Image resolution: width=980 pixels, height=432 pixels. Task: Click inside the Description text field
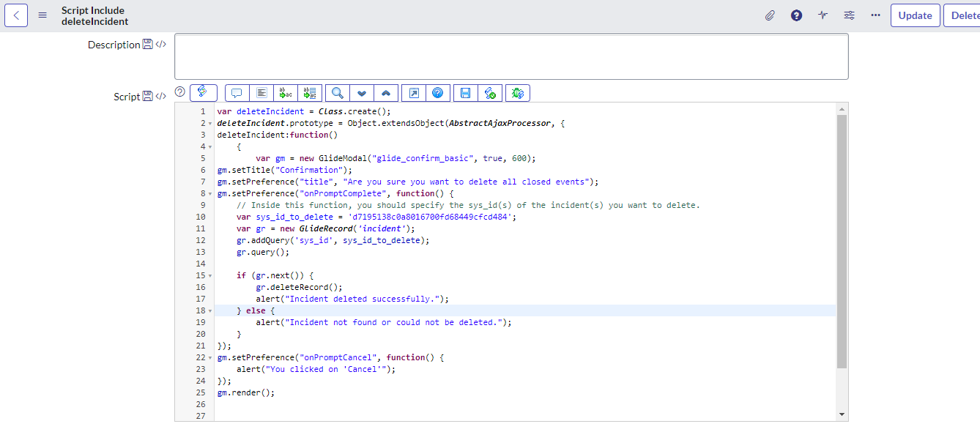(x=511, y=56)
